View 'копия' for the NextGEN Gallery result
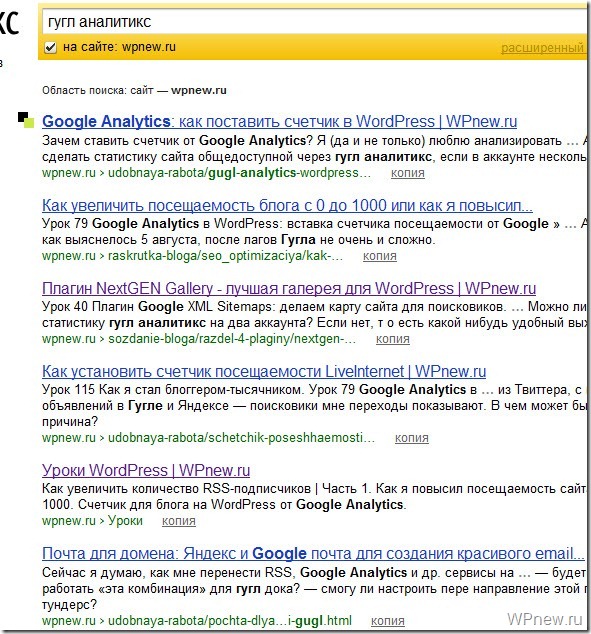 393,339
